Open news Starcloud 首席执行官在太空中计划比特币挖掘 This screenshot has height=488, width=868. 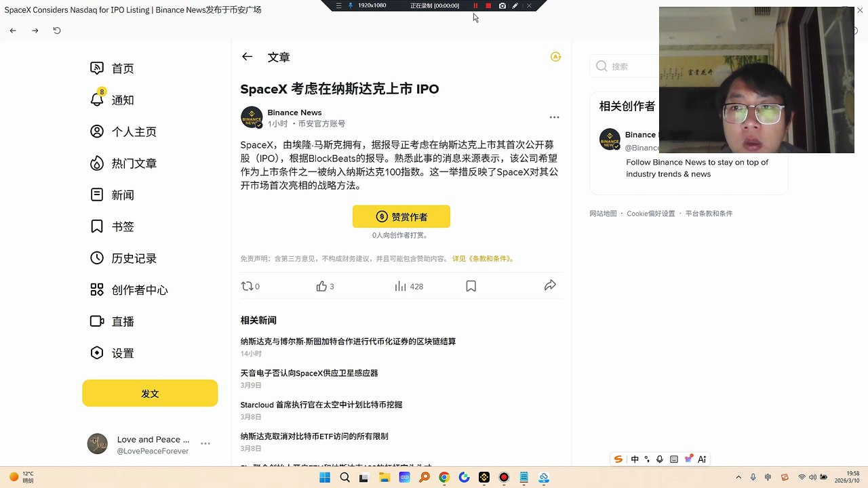[321, 405]
